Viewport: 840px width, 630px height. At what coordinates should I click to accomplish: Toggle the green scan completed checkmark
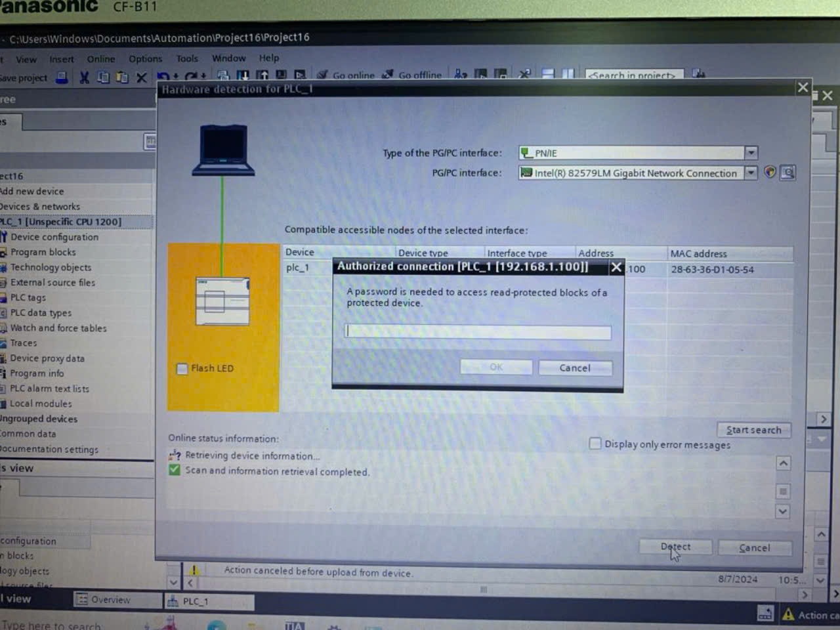[174, 470]
